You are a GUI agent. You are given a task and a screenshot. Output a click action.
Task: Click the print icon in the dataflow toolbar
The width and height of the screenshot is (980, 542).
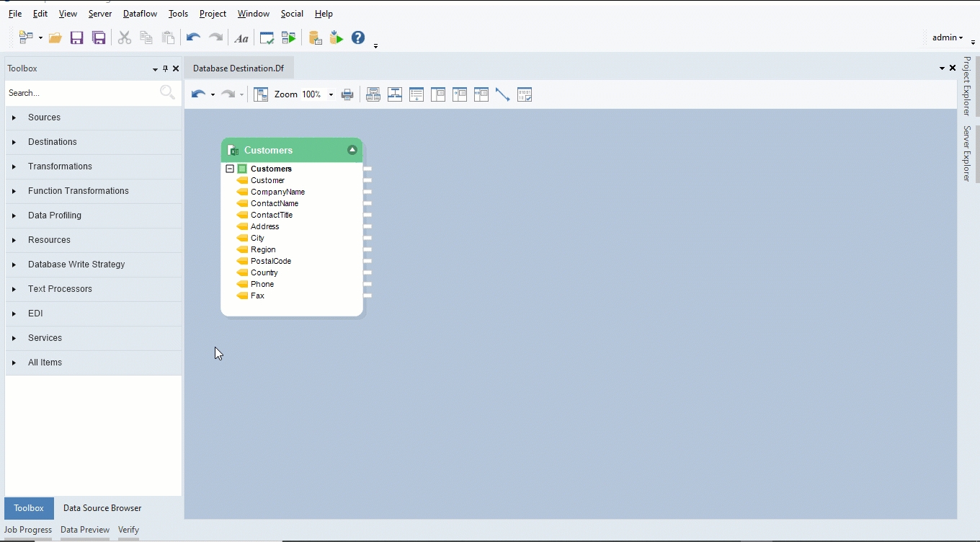(347, 94)
